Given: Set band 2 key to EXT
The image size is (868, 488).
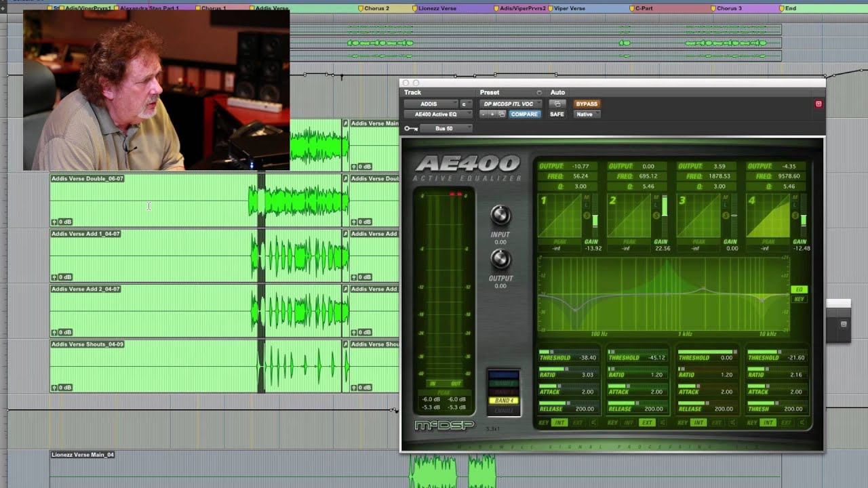Looking at the screenshot, I should 647,422.
